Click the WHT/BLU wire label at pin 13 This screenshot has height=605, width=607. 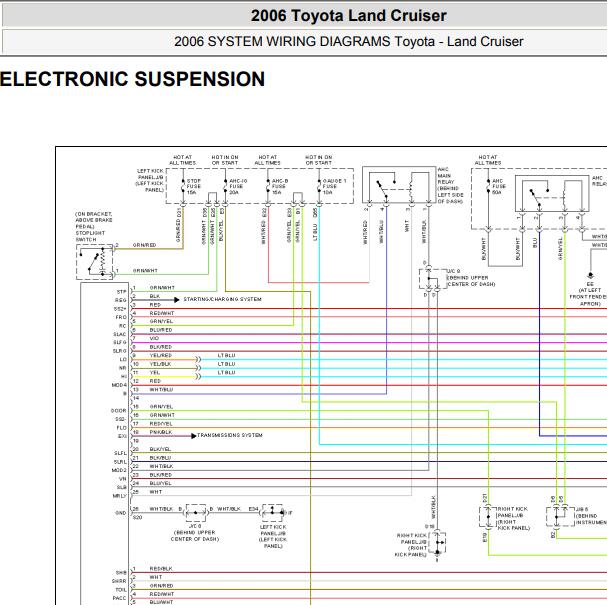[x=161, y=390]
